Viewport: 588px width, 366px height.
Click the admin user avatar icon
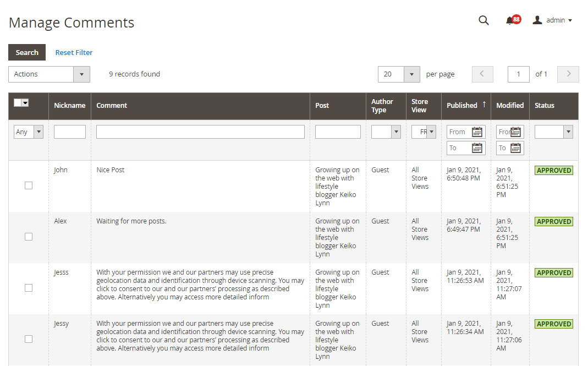537,20
